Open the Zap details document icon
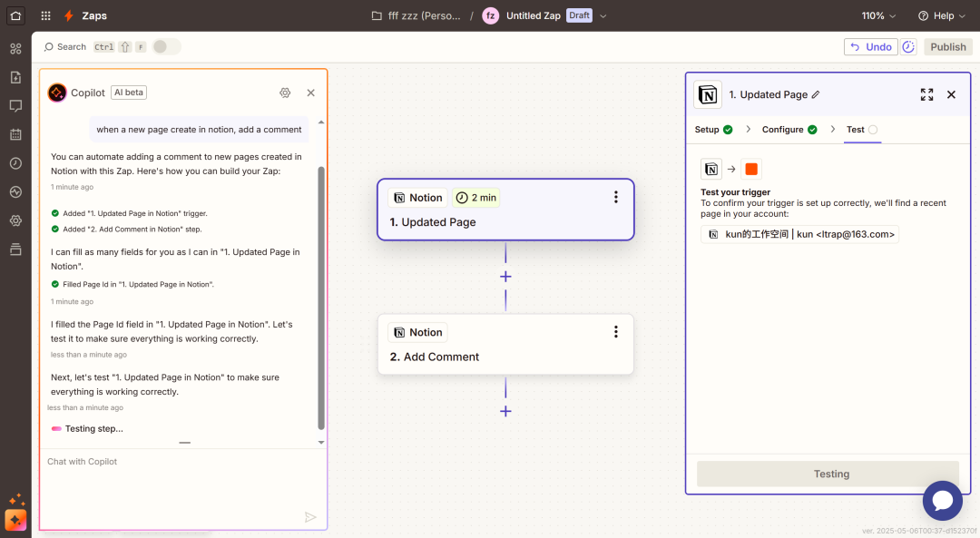 tap(15, 77)
